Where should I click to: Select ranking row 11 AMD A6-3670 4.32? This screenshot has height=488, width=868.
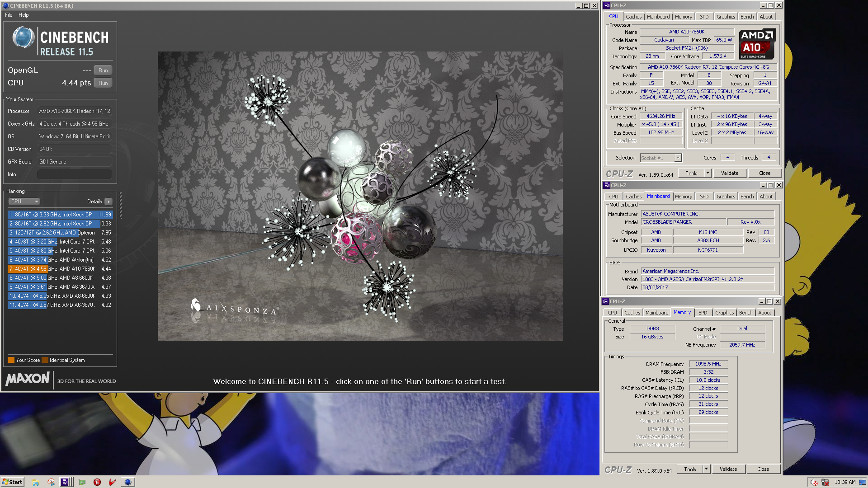[60, 305]
